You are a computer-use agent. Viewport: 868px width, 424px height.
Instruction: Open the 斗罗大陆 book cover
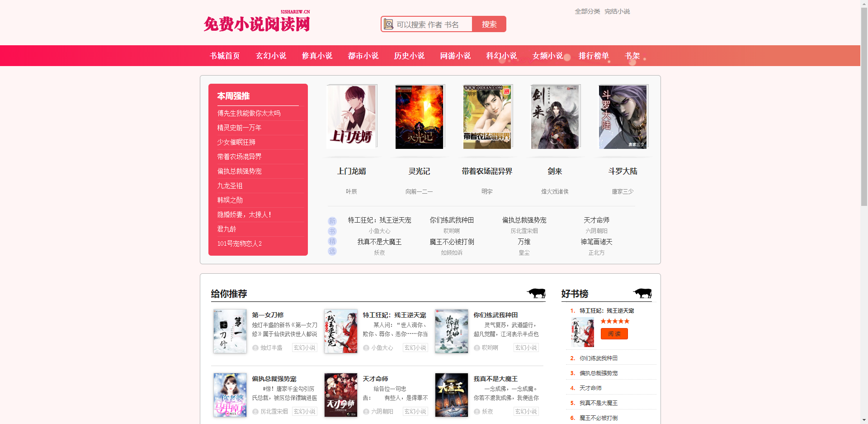[x=623, y=117]
